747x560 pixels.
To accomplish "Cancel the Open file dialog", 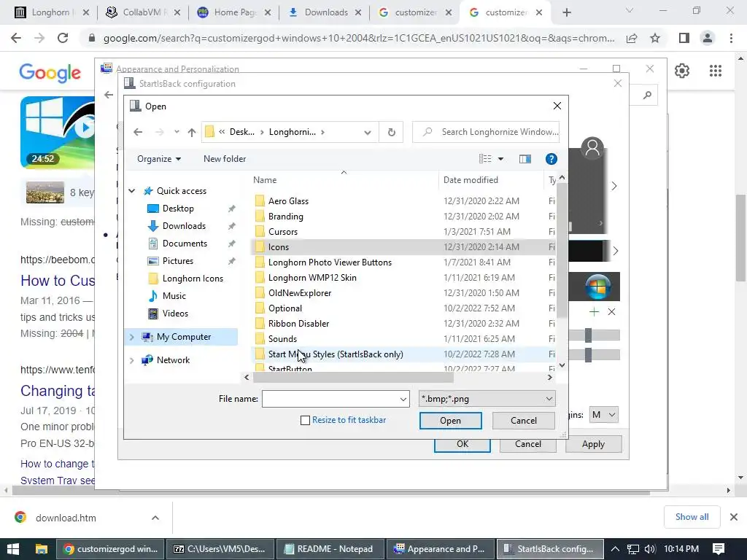I will [524, 421].
